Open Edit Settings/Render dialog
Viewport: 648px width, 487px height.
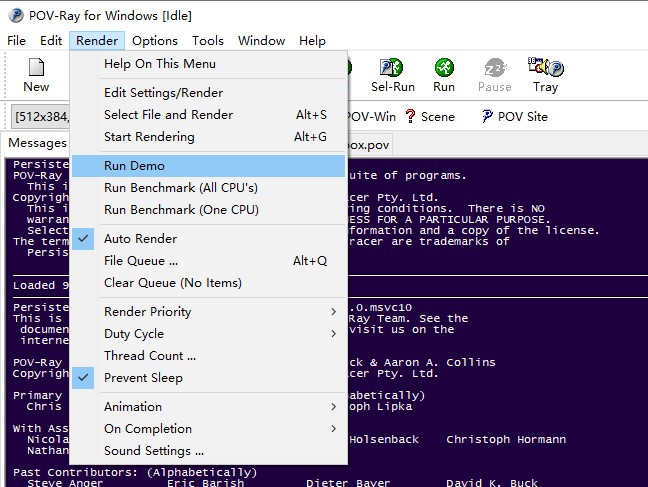click(163, 93)
